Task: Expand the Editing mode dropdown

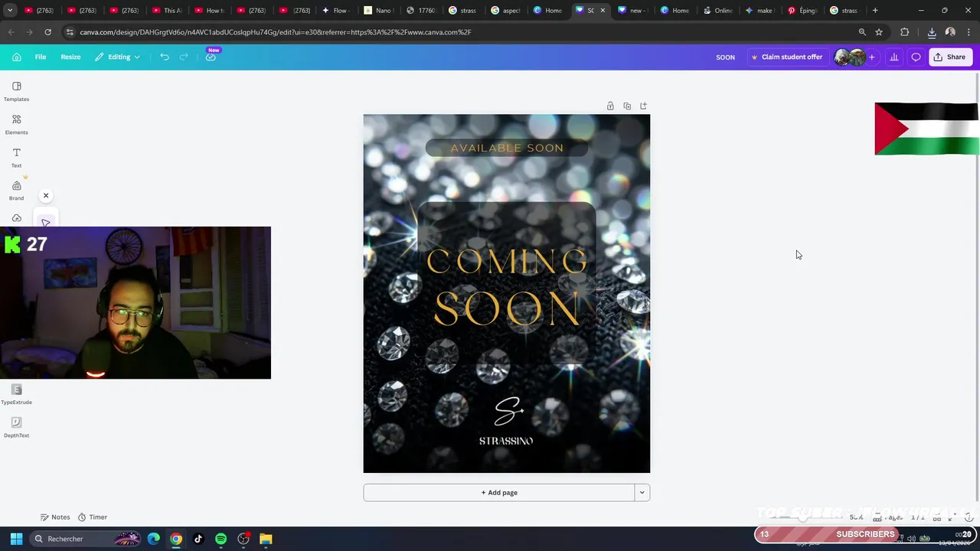Action: 118,57
